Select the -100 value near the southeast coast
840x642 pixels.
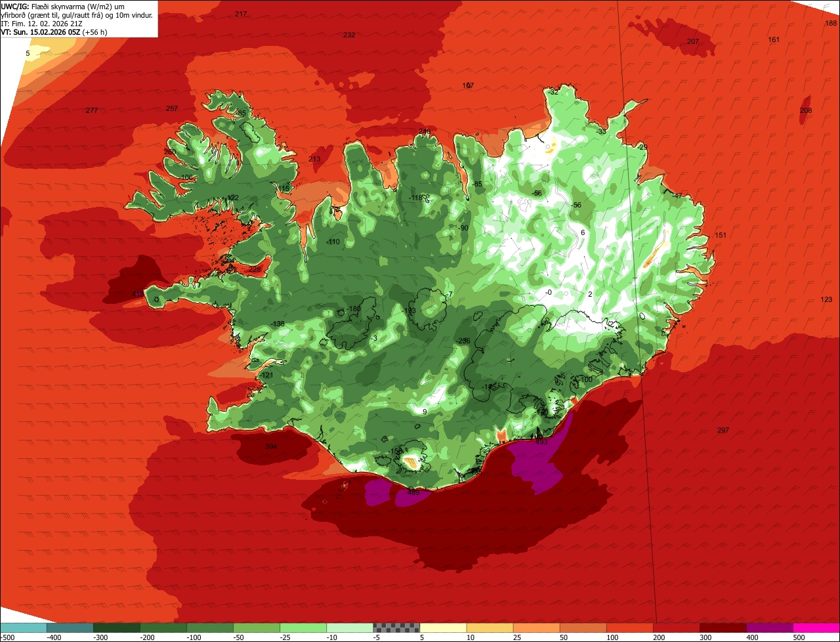point(585,379)
